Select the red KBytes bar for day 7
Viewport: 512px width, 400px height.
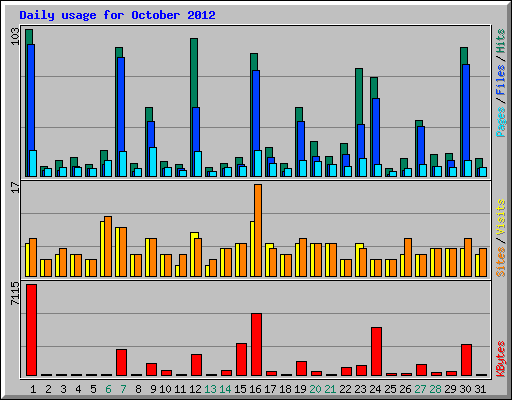[x=121, y=362]
